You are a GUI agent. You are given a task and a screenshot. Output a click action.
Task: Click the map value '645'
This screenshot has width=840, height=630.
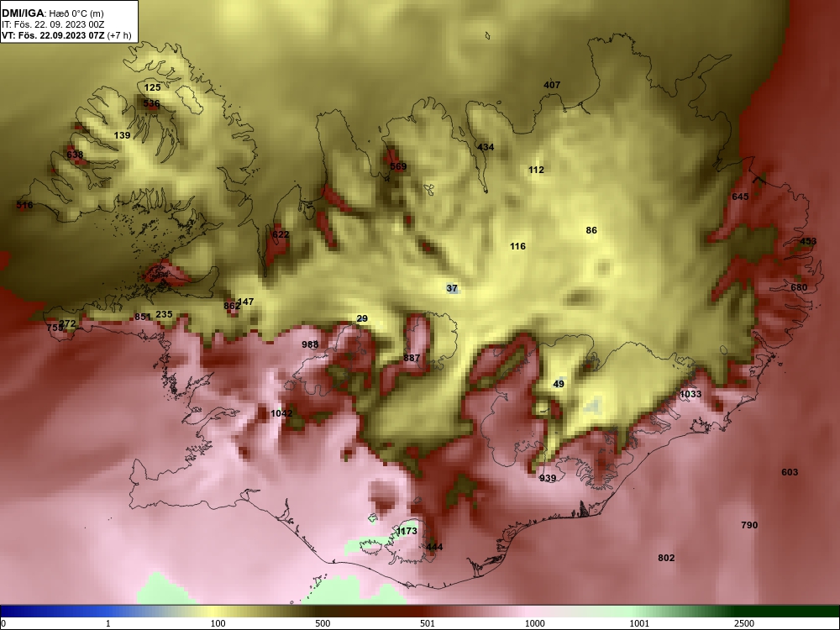740,197
